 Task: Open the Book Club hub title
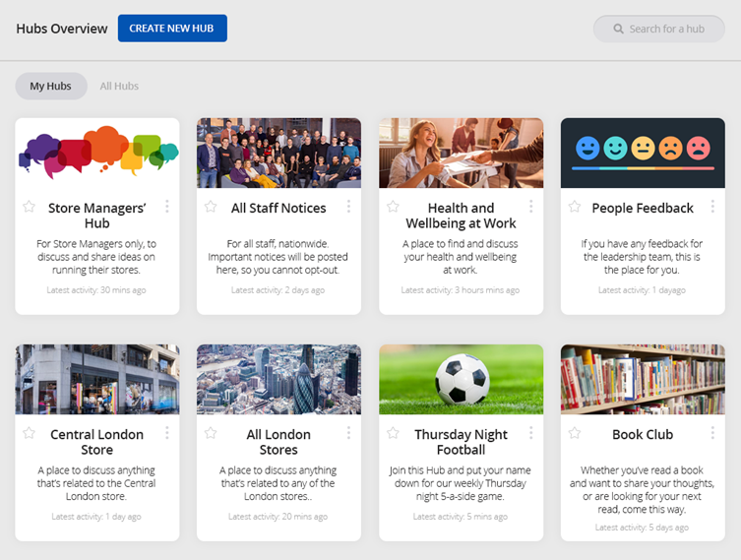tap(643, 434)
